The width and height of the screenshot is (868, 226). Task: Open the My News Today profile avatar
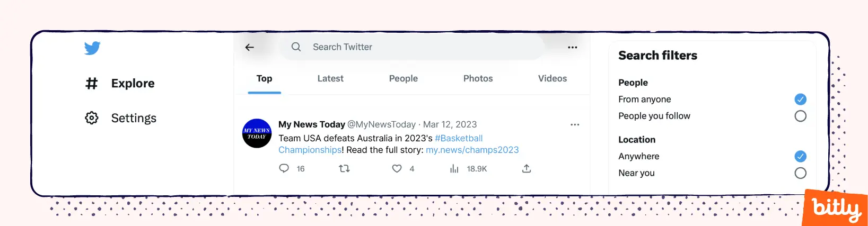tap(257, 133)
